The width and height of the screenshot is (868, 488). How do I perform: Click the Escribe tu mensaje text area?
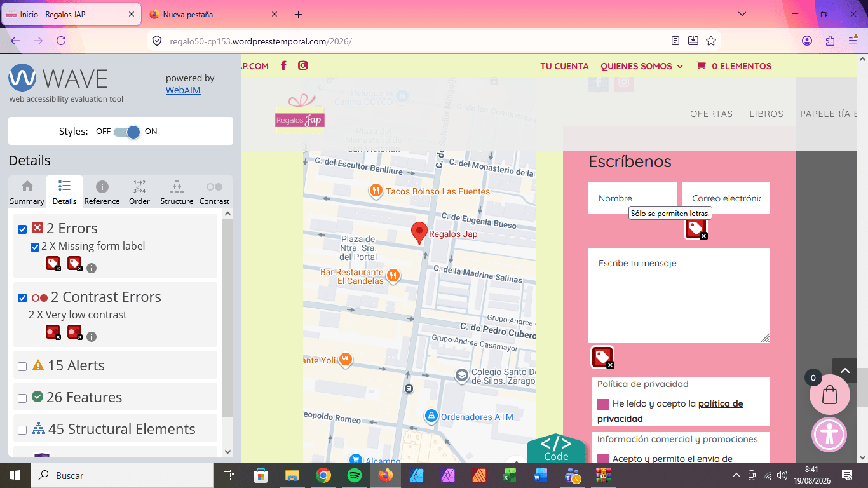679,295
